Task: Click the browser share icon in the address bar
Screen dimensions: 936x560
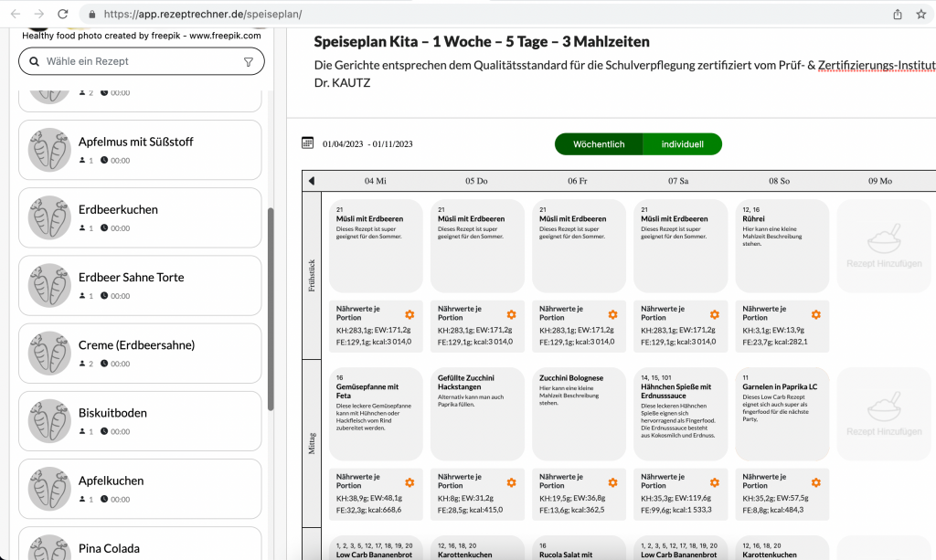Action: click(x=898, y=14)
